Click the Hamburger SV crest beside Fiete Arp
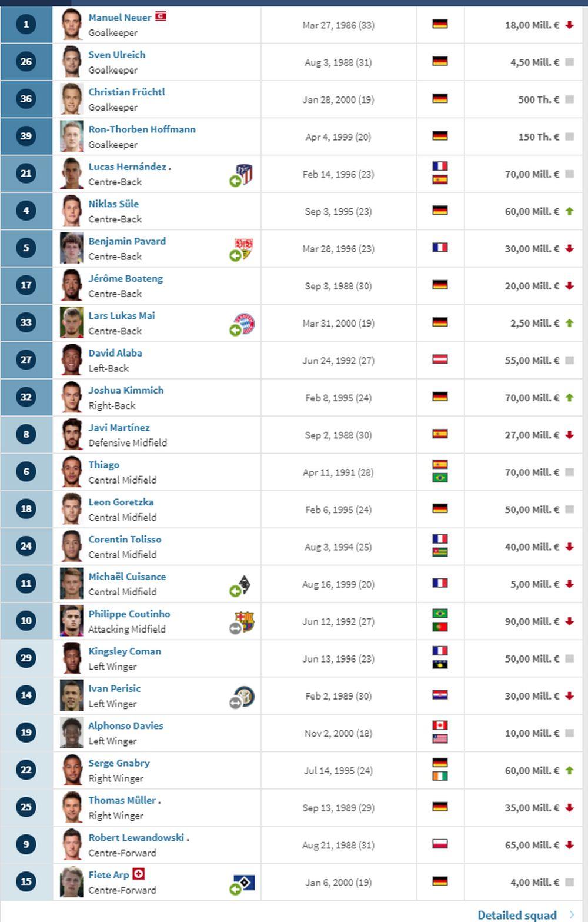 pos(245,883)
